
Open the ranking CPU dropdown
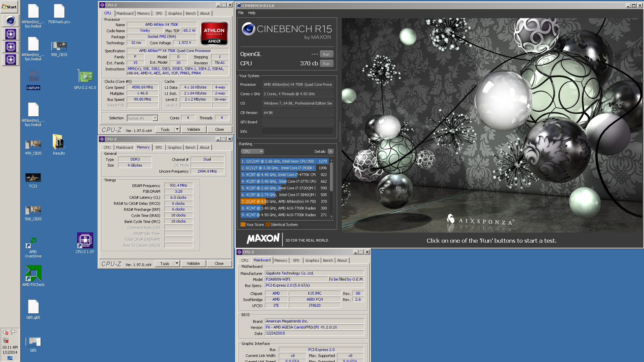[x=253, y=152]
